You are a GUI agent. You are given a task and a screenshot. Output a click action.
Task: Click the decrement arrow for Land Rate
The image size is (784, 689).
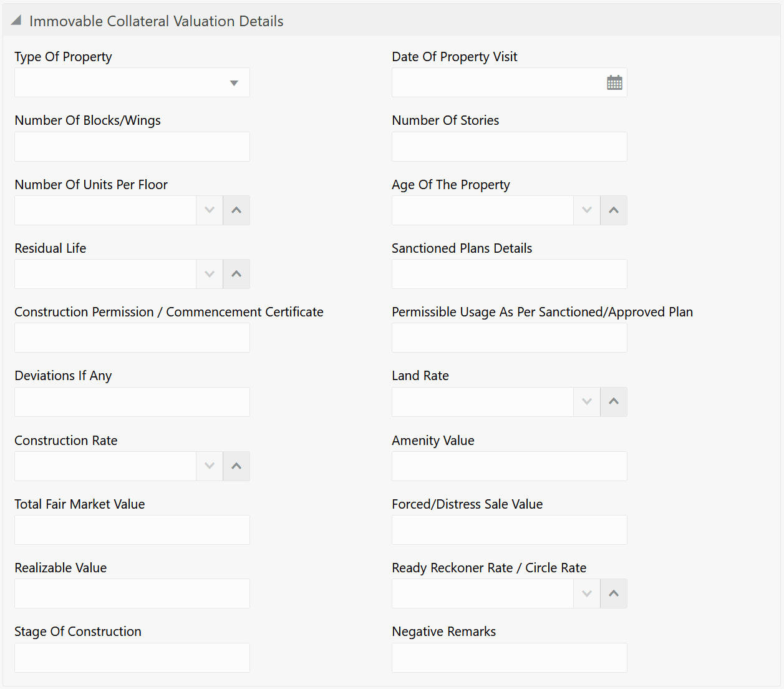coord(586,402)
